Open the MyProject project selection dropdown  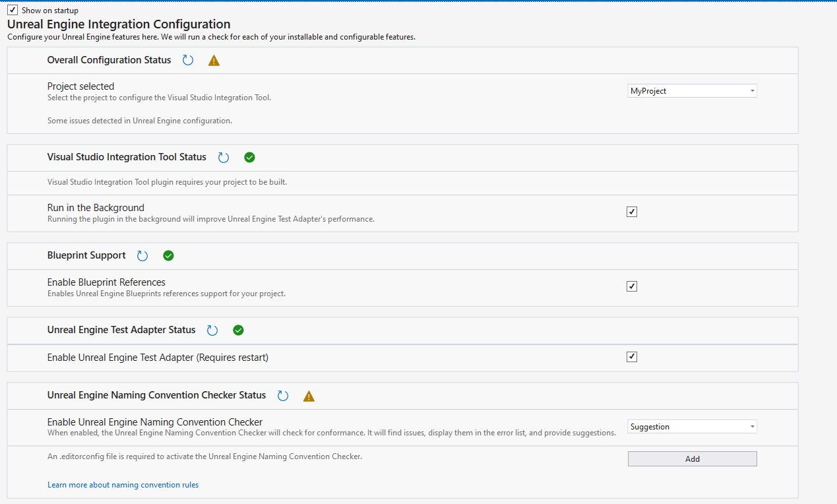pos(692,91)
